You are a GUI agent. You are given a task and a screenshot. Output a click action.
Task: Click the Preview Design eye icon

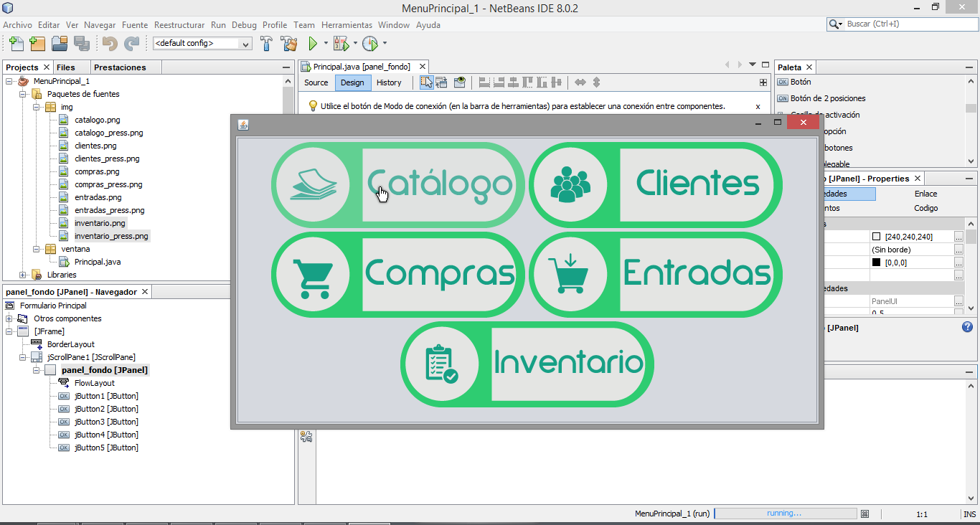[x=460, y=82]
